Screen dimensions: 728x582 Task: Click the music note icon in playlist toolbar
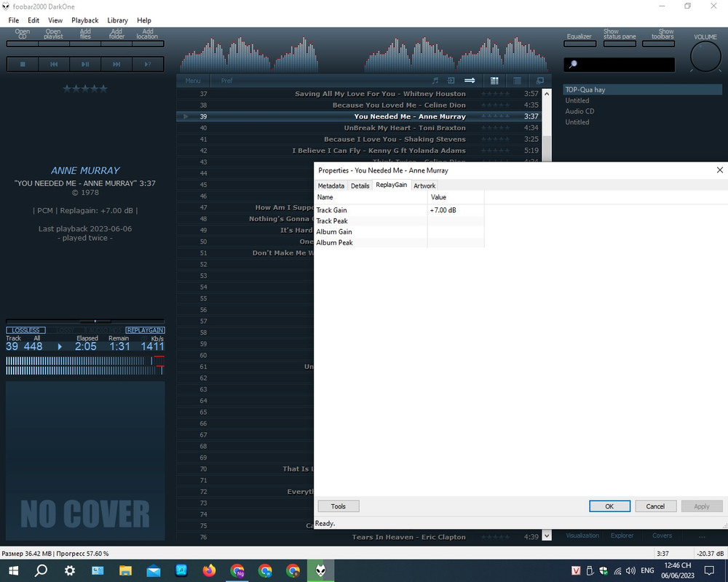[435, 80]
